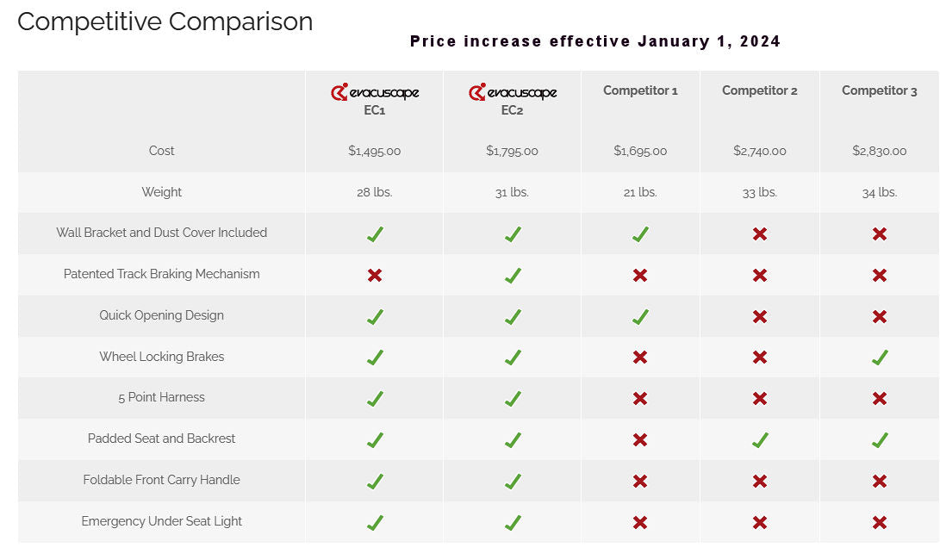This screenshot has height=560, width=940.
Task: Click the Competitor 2 cost $2,740.00
Action: [x=759, y=151]
